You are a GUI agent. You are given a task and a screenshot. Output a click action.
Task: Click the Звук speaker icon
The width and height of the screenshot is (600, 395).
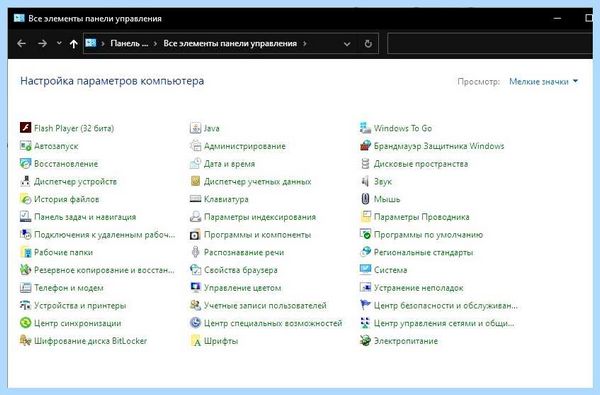365,181
